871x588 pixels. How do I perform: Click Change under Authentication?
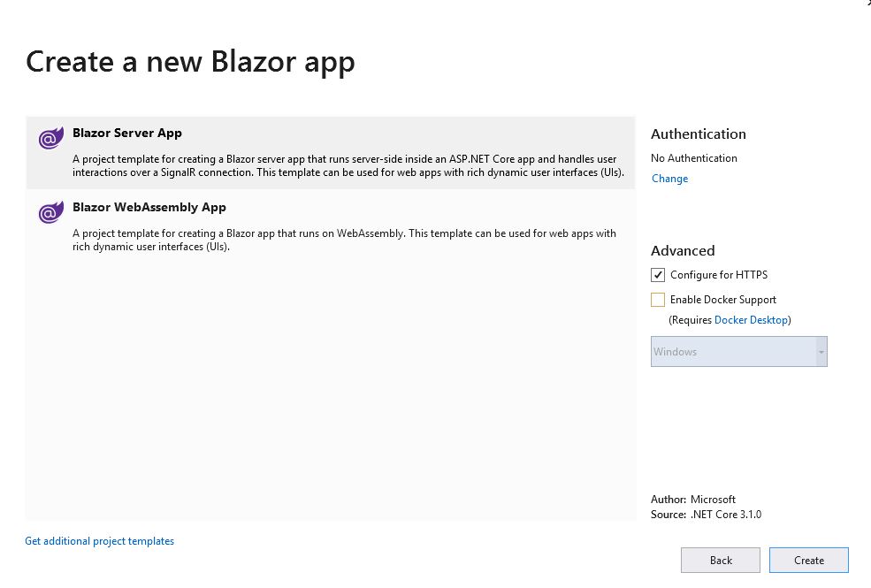pos(669,179)
